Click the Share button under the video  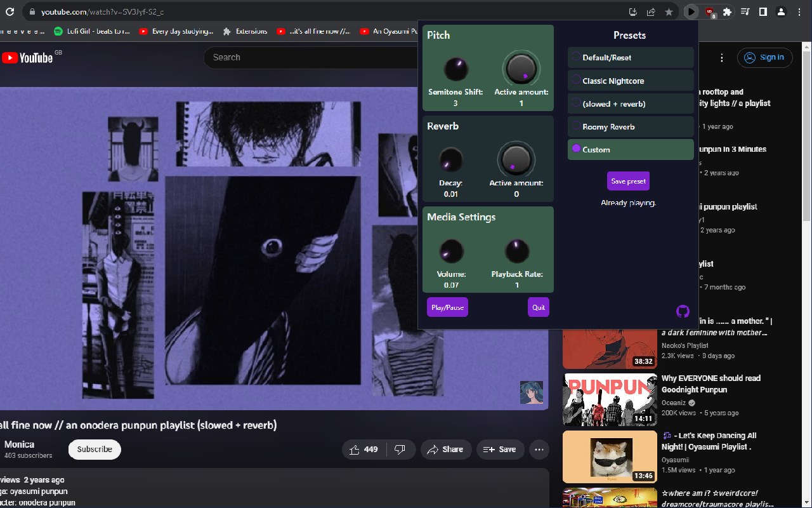[x=446, y=449]
